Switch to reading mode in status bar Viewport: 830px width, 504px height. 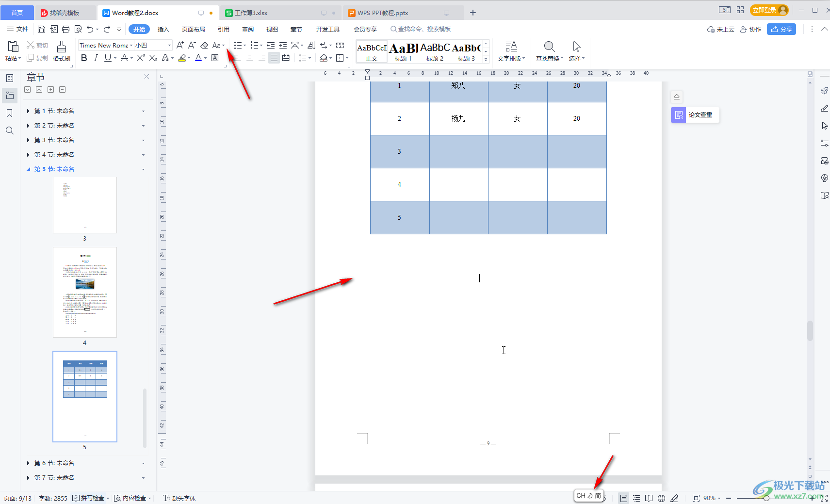(x=649, y=498)
